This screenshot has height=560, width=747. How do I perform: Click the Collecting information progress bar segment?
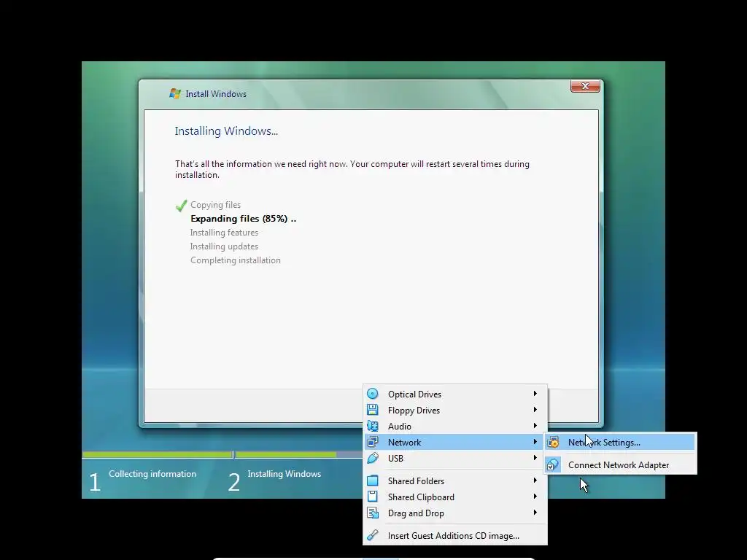tap(158, 455)
